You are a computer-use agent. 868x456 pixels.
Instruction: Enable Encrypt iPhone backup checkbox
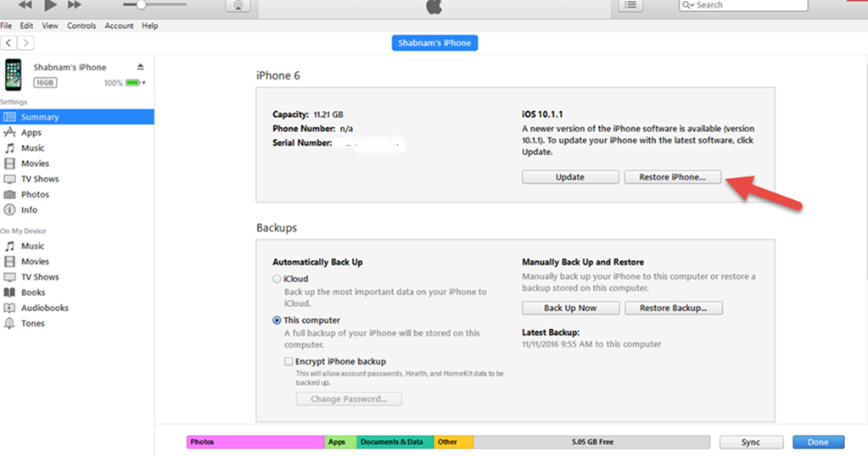(288, 361)
